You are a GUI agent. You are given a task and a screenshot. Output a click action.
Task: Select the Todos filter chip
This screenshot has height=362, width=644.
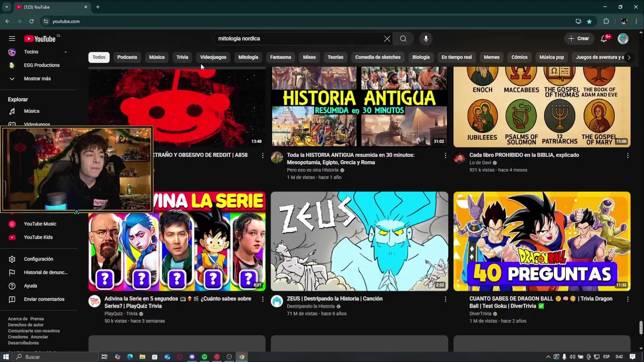point(99,57)
